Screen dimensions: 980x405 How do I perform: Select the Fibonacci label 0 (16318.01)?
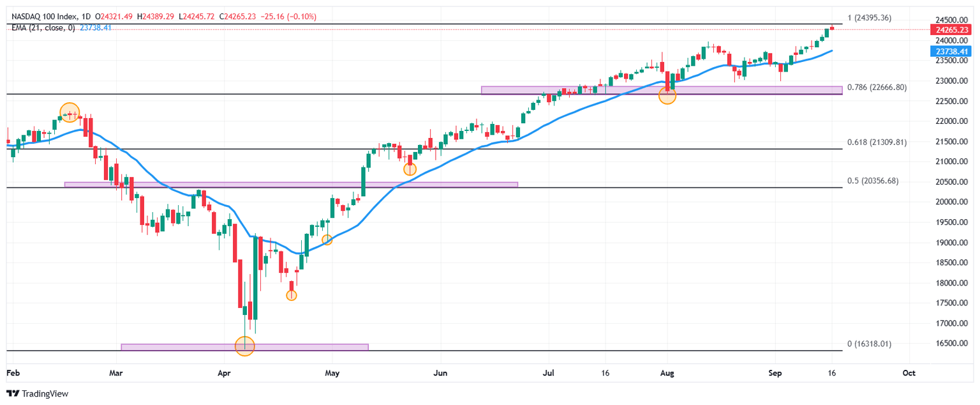[868, 344]
